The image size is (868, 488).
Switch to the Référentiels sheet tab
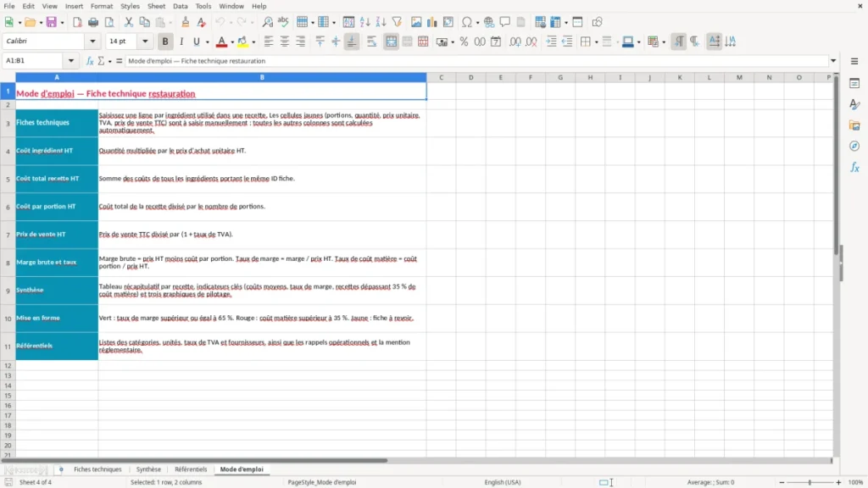click(191, 469)
